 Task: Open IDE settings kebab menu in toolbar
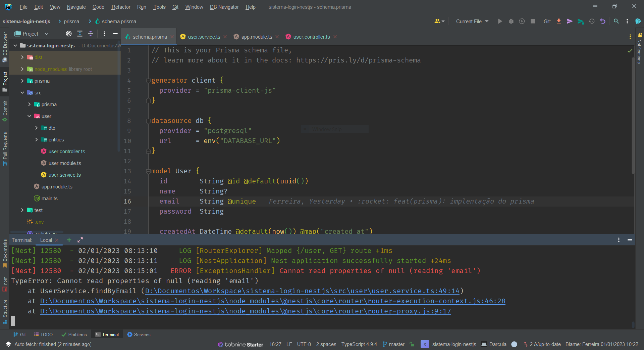point(627,21)
